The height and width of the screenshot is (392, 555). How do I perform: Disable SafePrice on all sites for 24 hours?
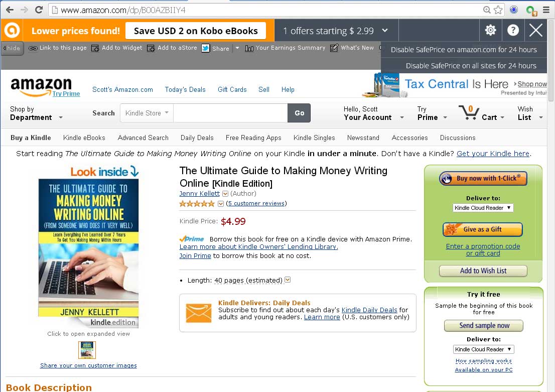(471, 66)
